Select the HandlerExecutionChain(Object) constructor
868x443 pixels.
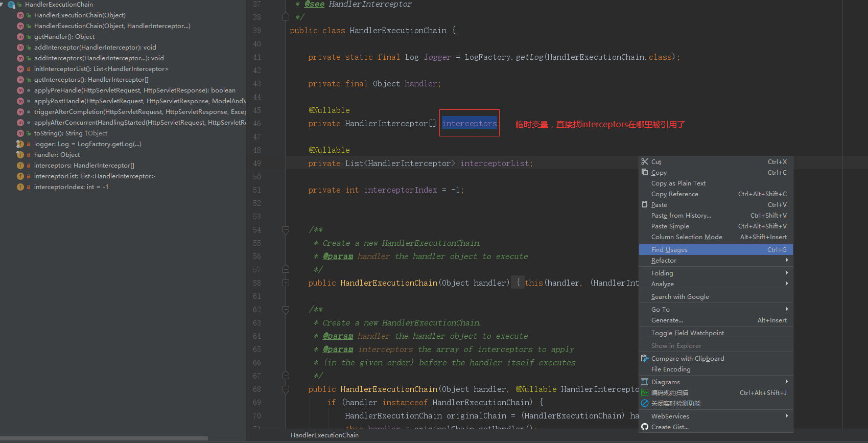(x=80, y=15)
